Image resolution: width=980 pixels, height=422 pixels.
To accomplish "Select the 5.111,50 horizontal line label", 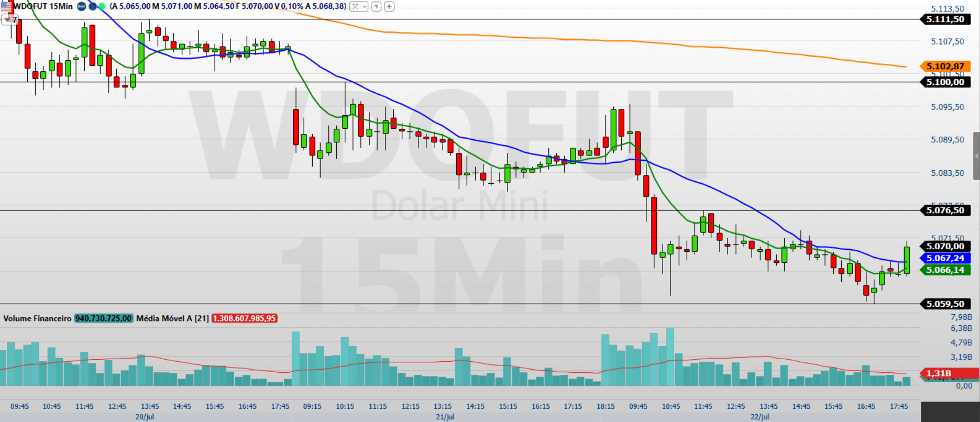I will click(x=945, y=19).
